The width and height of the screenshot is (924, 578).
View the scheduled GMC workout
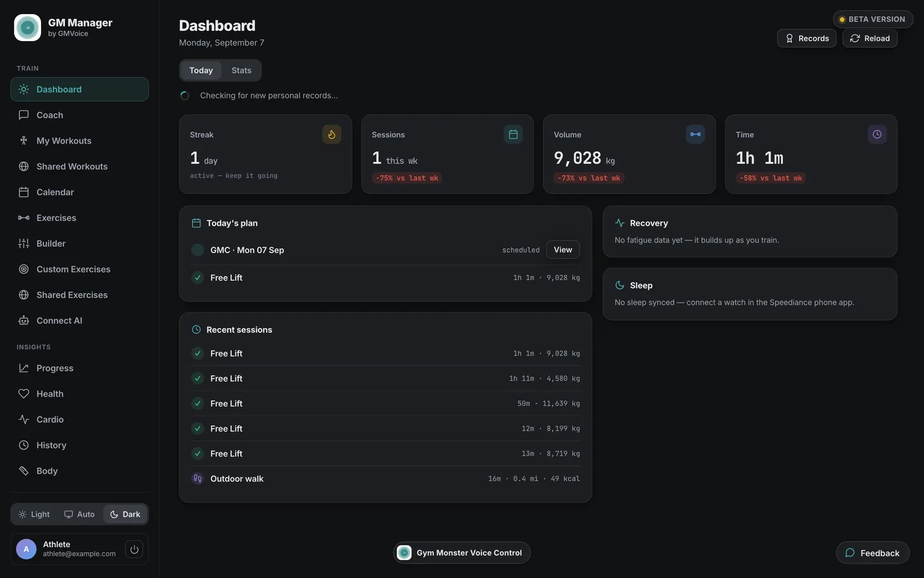[x=563, y=250]
